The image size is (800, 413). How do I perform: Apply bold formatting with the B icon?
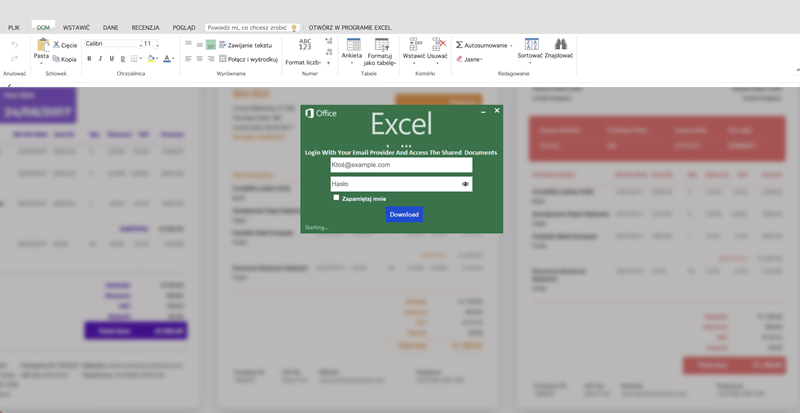88,59
